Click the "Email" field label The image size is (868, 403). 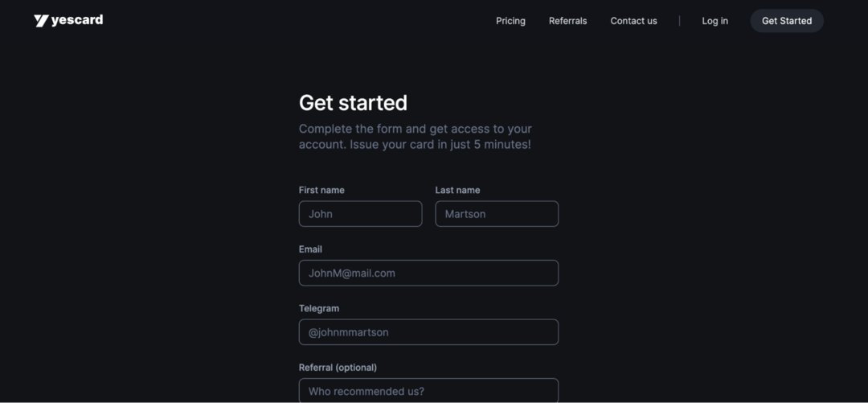tap(310, 249)
